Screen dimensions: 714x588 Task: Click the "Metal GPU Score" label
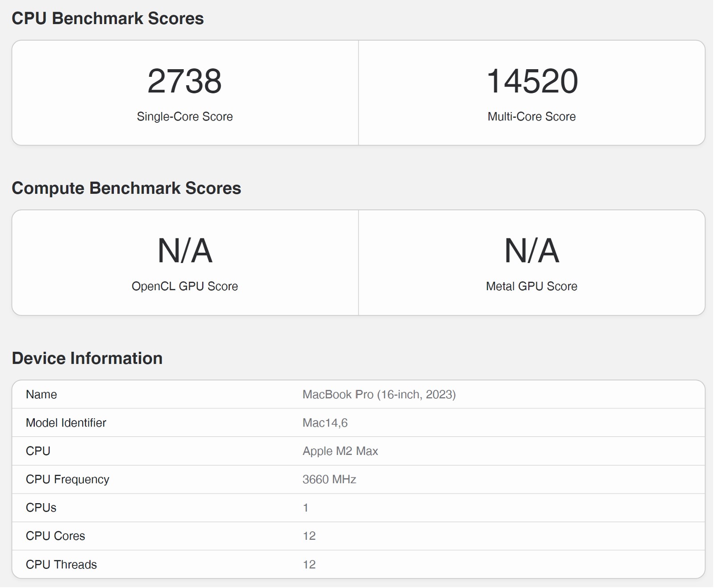[x=531, y=286]
